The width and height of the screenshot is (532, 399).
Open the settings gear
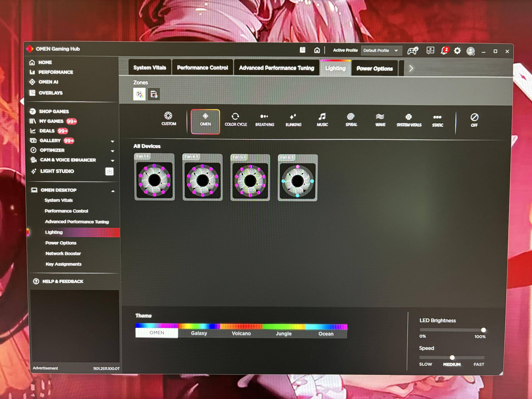point(457,51)
